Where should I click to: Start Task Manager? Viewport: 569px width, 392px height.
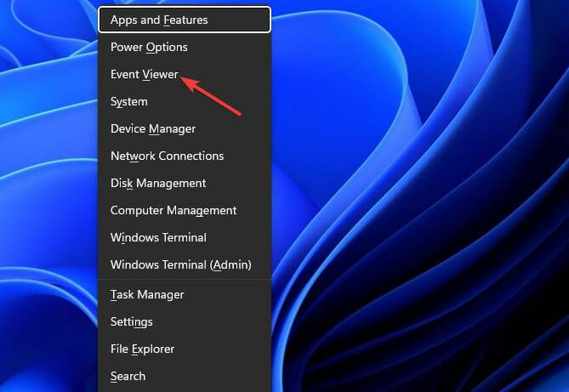(x=185, y=294)
